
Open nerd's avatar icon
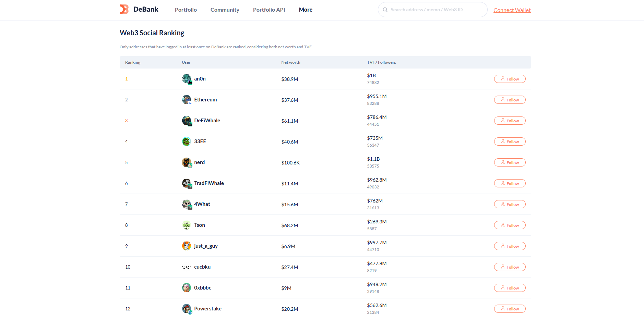[x=187, y=162]
